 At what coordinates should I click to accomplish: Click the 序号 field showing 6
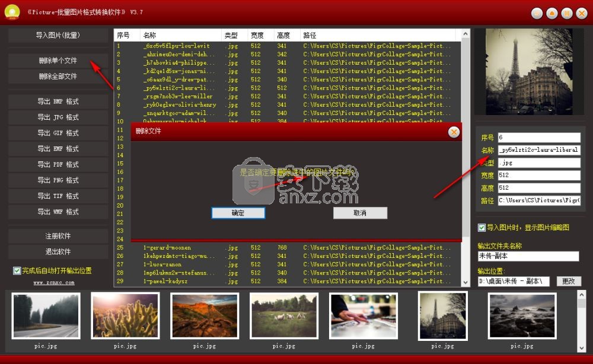pos(539,137)
